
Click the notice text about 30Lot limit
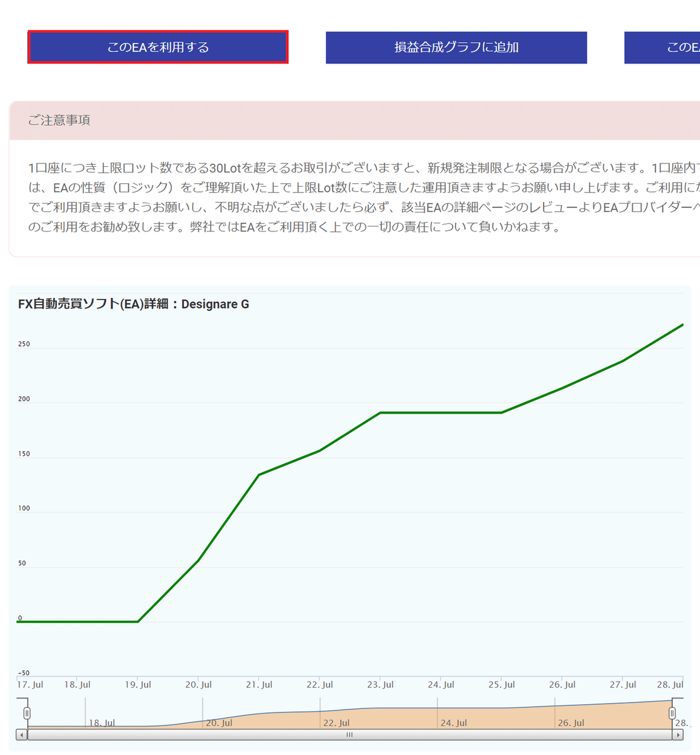click(x=364, y=197)
